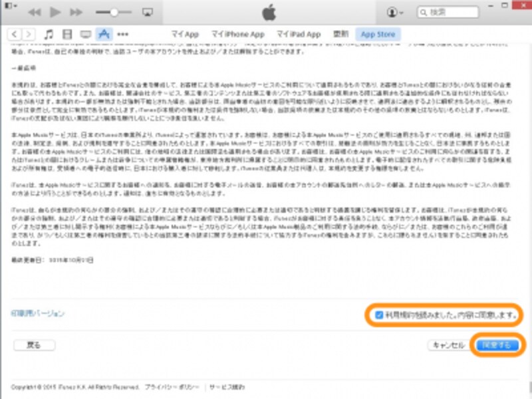The height and width of the screenshot is (399, 532).
Task: Open the ellipsis more-media icon
Action: [123, 33]
